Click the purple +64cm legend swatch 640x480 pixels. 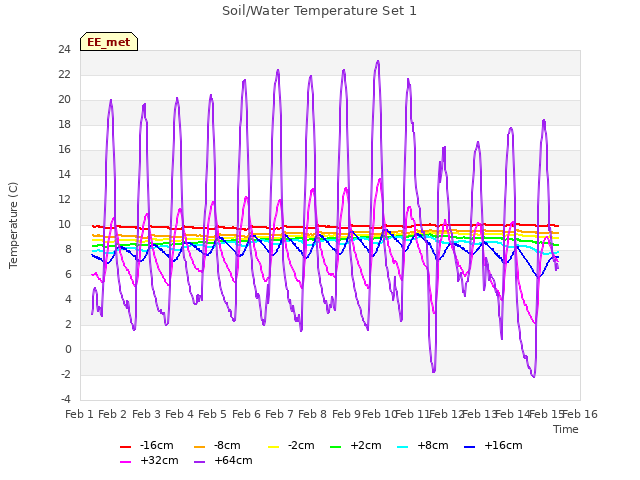point(199,462)
